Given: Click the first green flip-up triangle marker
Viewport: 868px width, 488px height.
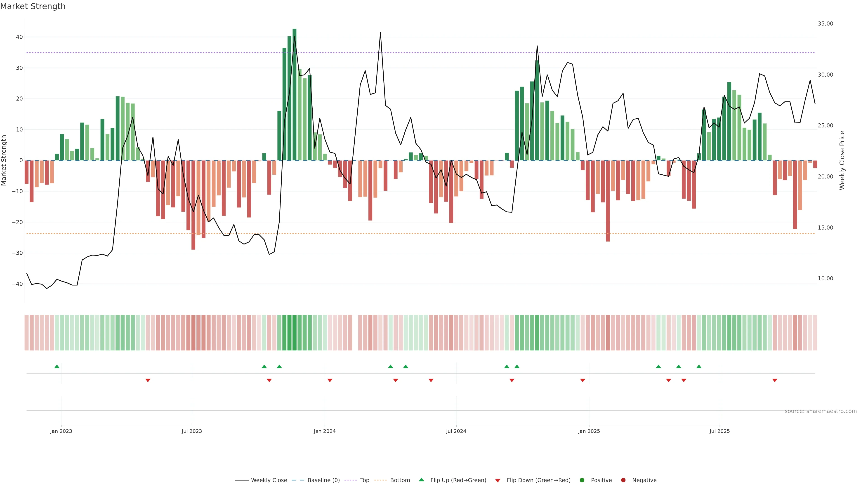Looking at the screenshot, I should click(57, 366).
